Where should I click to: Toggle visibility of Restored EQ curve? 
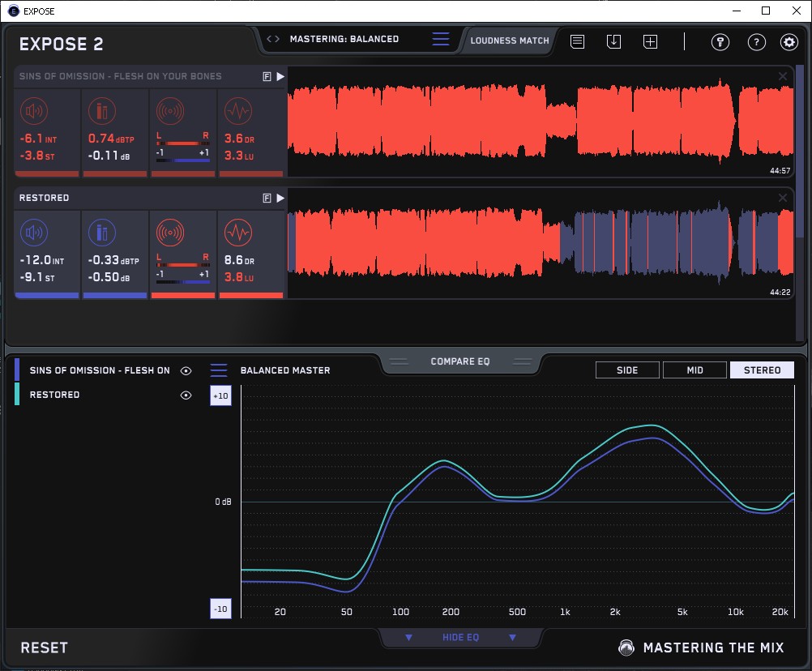tap(186, 395)
